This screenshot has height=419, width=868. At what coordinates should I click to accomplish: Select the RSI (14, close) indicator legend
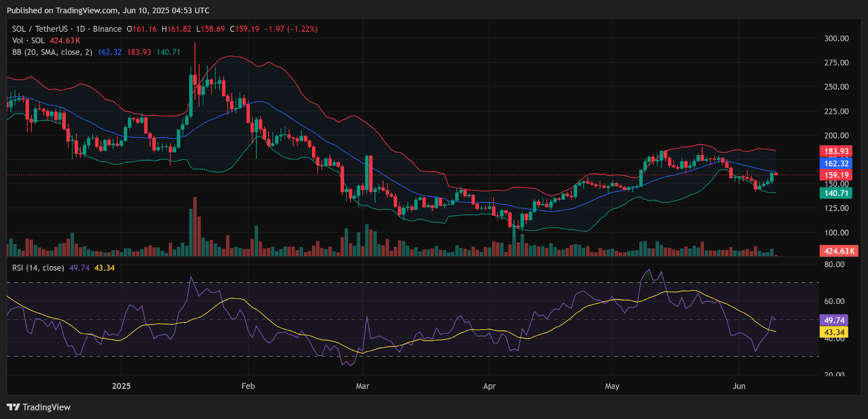point(38,268)
